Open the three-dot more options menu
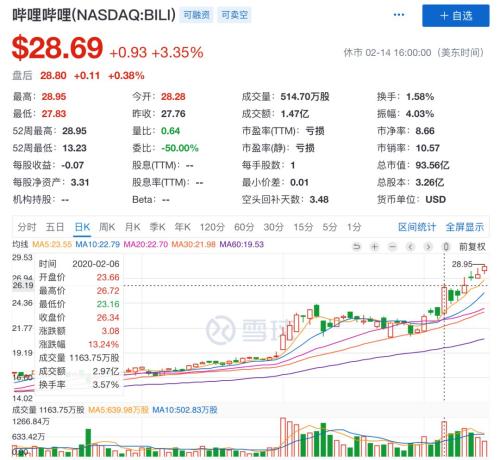The width and height of the screenshot is (500, 460). pos(399,15)
